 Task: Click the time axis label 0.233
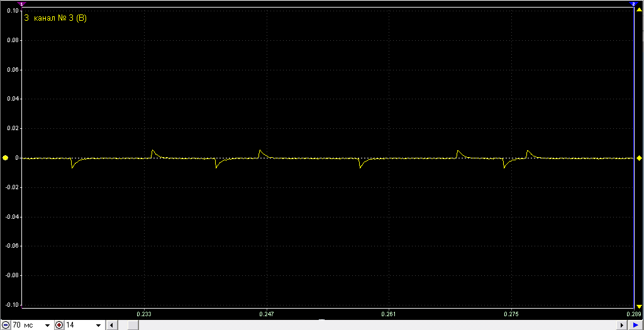(x=144, y=314)
